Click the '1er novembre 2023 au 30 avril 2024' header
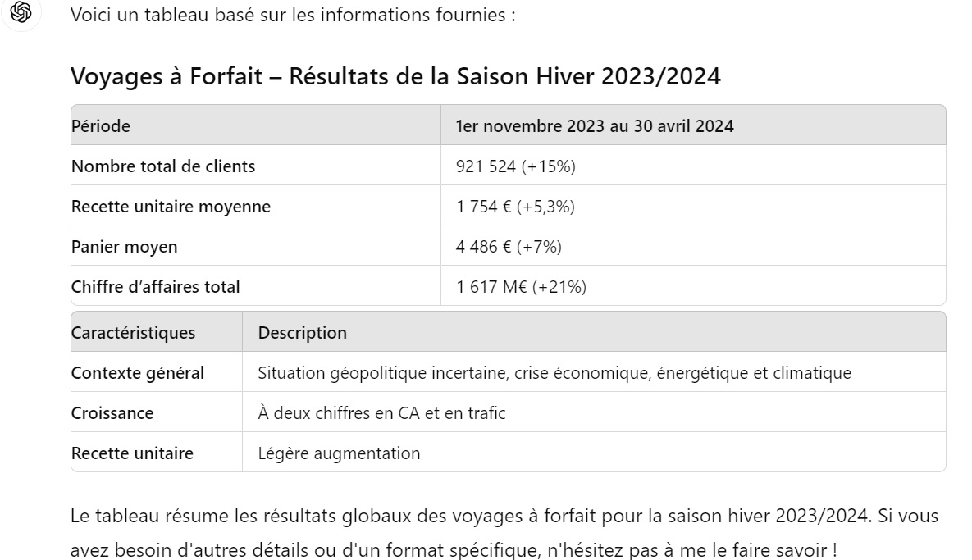 pos(595,126)
